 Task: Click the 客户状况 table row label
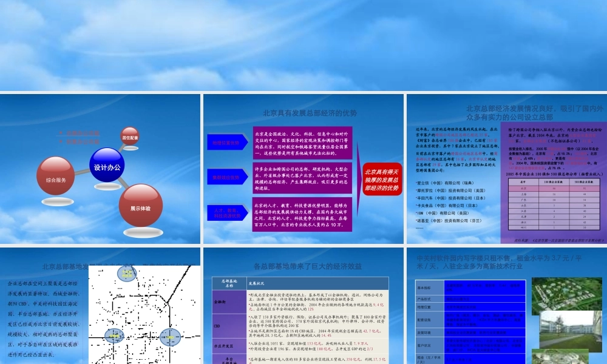pyautogui.click(x=430, y=345)
